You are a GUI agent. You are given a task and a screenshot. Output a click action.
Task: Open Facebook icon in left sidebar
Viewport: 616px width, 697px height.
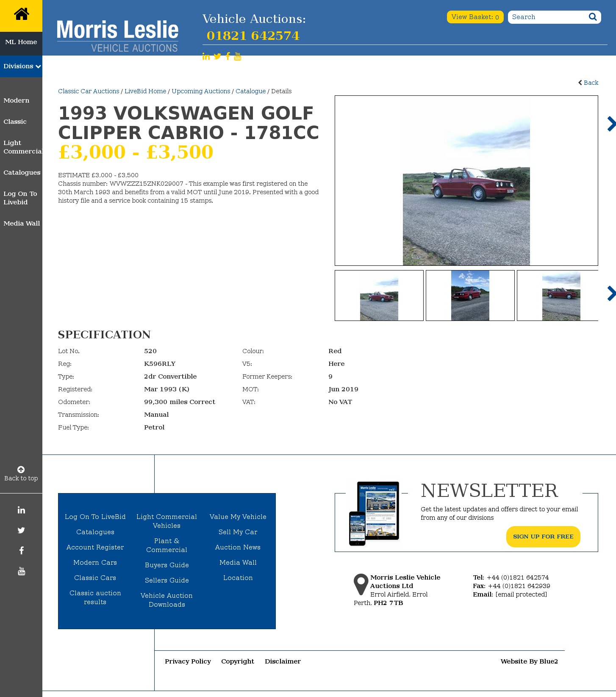(x=21, y=551)
